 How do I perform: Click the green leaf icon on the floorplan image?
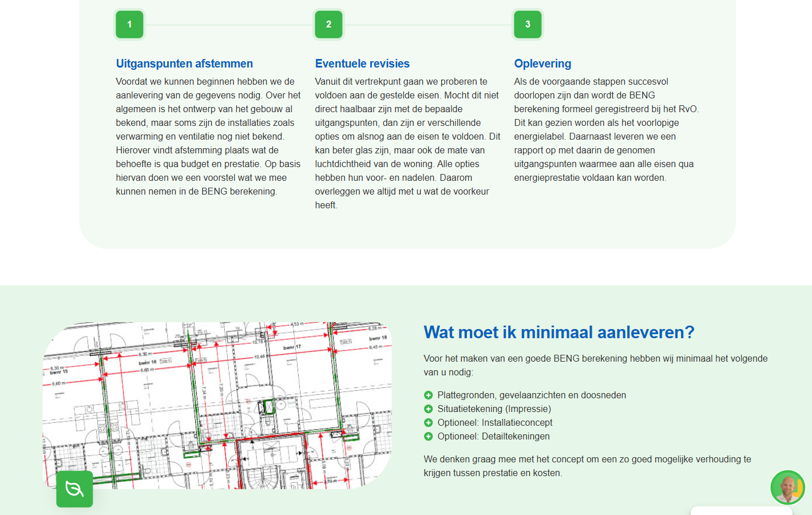pos(74,489)
